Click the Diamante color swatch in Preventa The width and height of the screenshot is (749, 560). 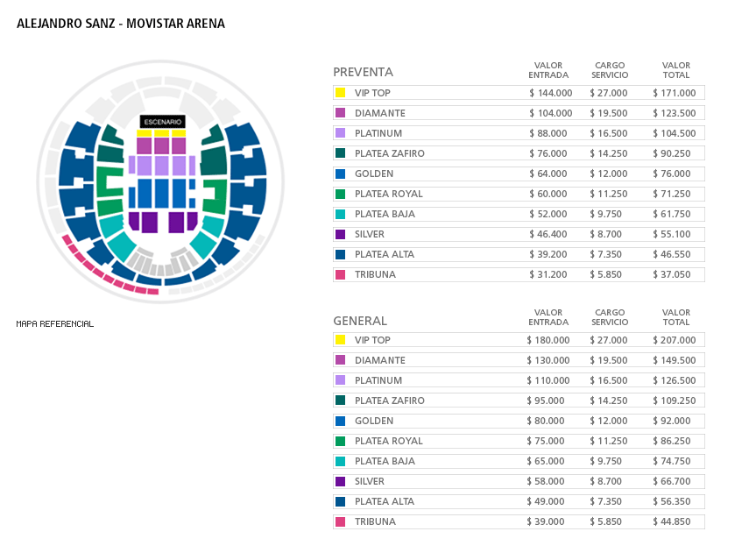click(340, 113)
